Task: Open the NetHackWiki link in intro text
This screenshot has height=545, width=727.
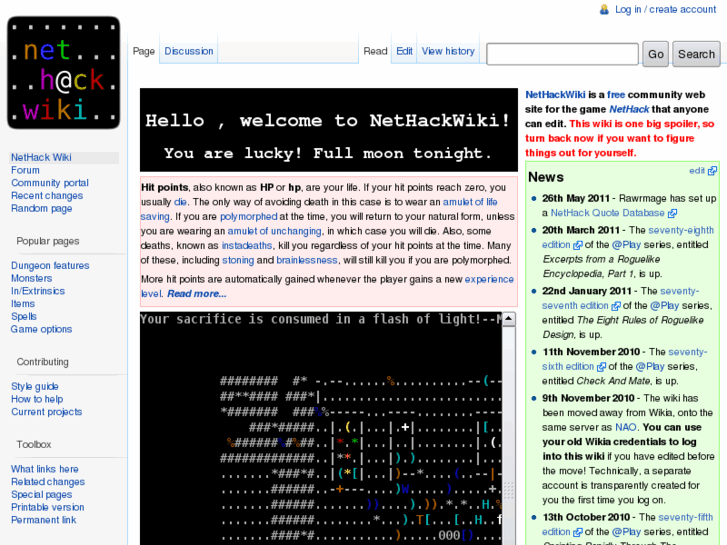Action: pyautogui.click(x=555, y=95)
